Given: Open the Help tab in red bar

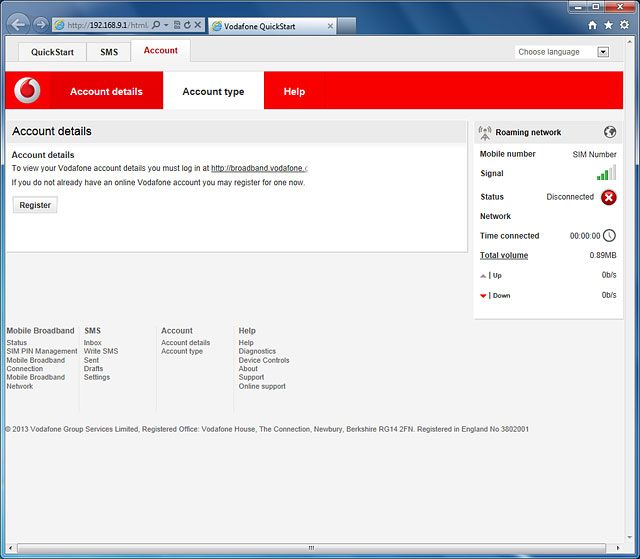Looking at the screenshot, I should tap(294, 91).
